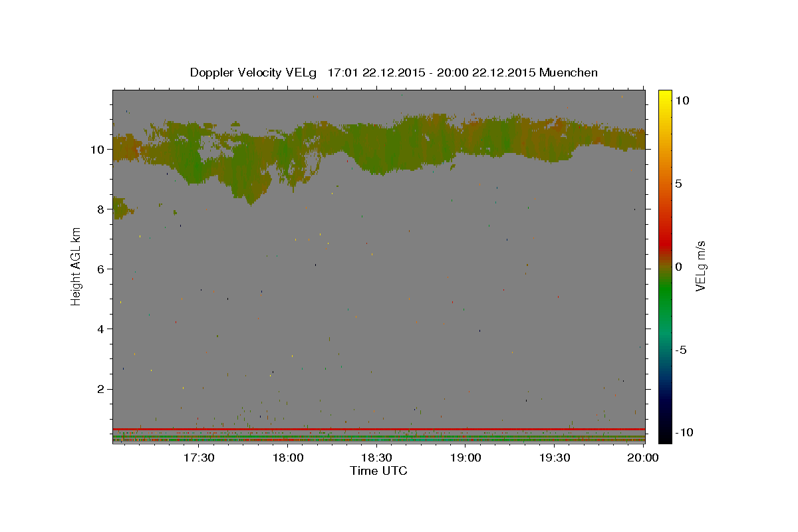Click the yellow top of the colorbar
The image size is (798, 532).
665,95
